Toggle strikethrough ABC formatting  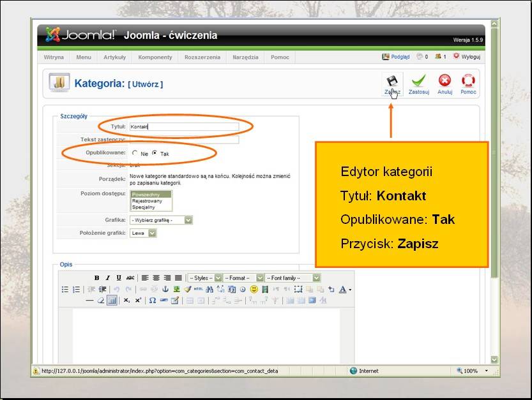coord(130,278)
